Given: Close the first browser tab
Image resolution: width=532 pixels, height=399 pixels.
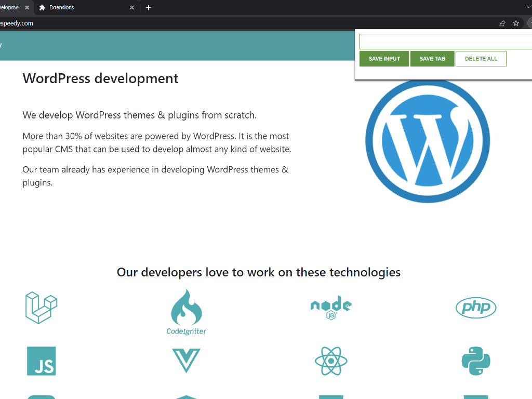Looking at the screenshot, I should tap(27, 7).
